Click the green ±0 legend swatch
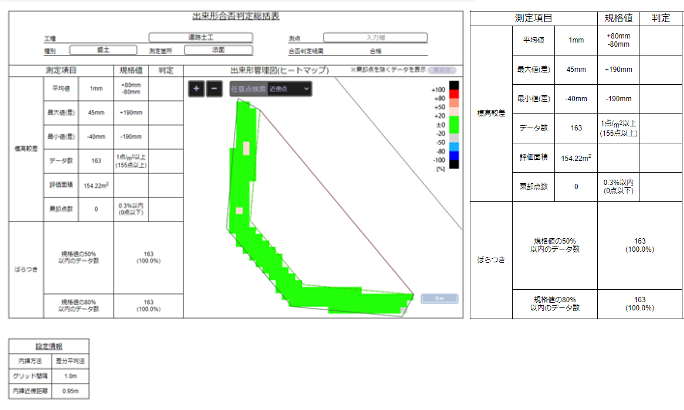Viewport: 684px width, 410px height. coord(454,125)
